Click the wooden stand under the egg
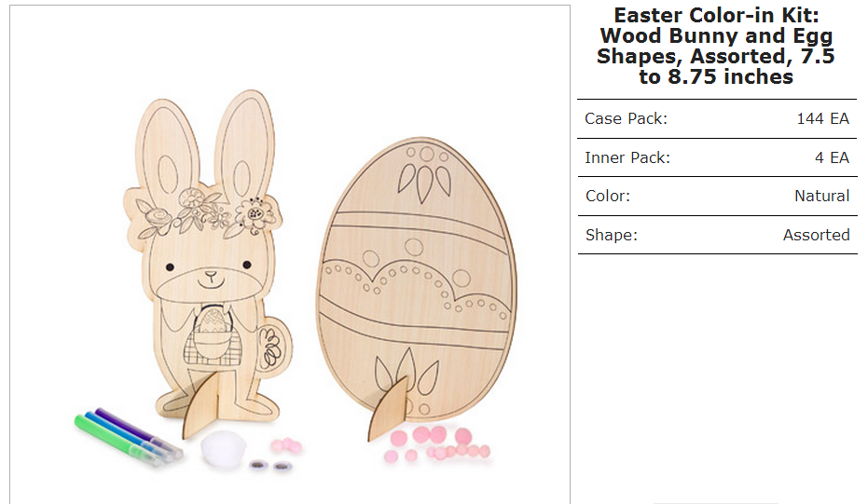 pos(389,408)
